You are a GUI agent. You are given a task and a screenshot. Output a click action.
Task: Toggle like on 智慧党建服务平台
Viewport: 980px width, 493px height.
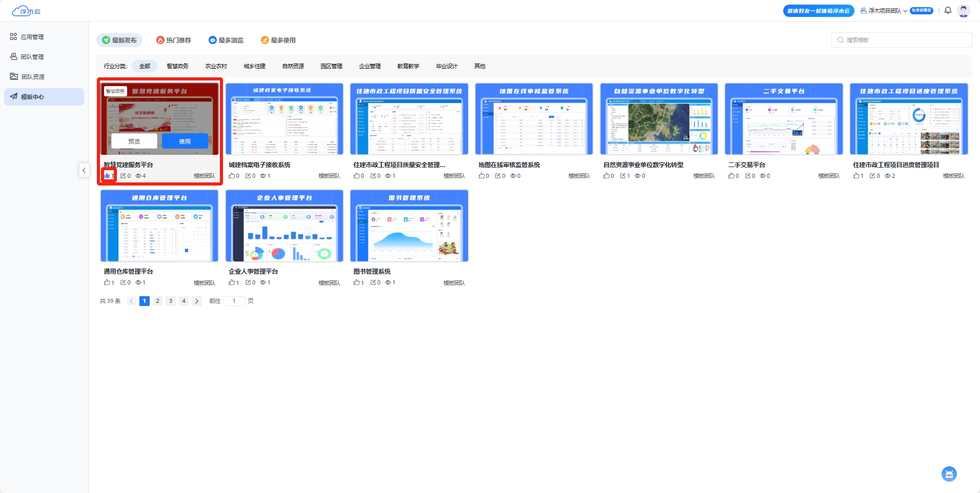[107, 176]
